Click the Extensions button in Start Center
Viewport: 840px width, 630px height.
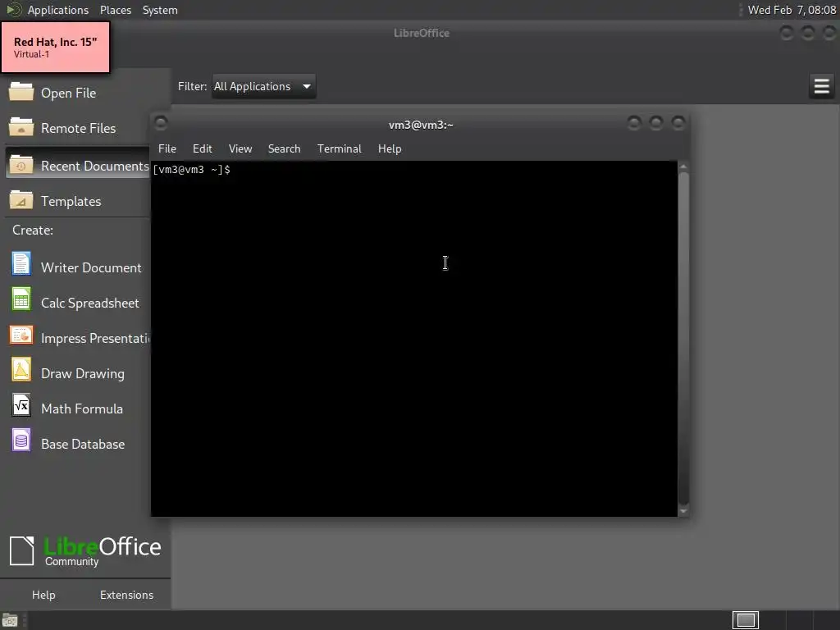click(x=126, y=595)
